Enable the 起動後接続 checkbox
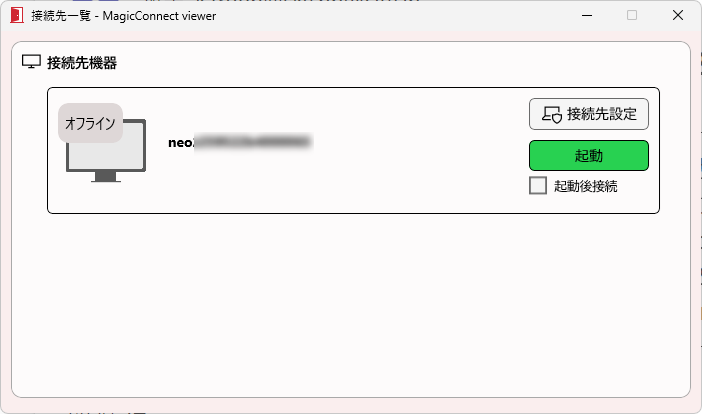The width and height of the screenshot is (702, 414). coord(538,185)
